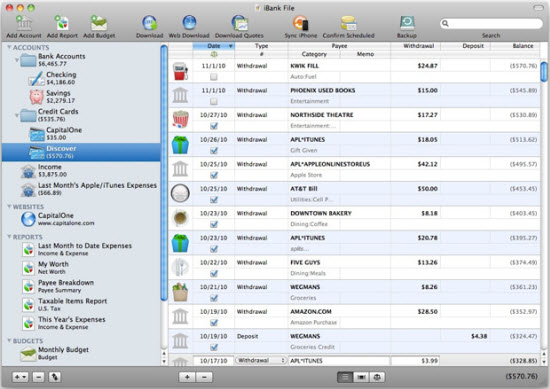550x389 pixels.
Task: Click the plate icon for FIVE GUYS
Action: (x=180, y=267)
